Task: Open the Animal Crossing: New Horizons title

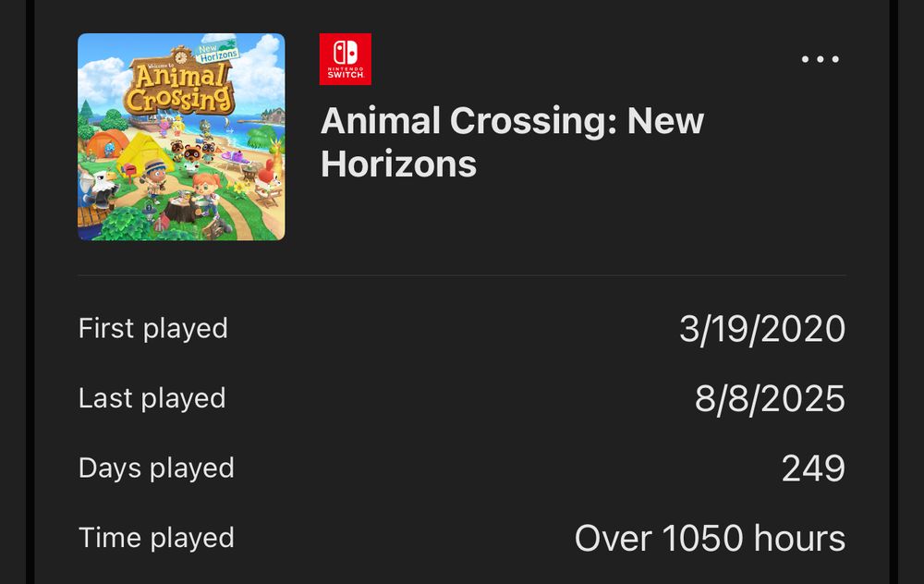Action: point(512,142)
